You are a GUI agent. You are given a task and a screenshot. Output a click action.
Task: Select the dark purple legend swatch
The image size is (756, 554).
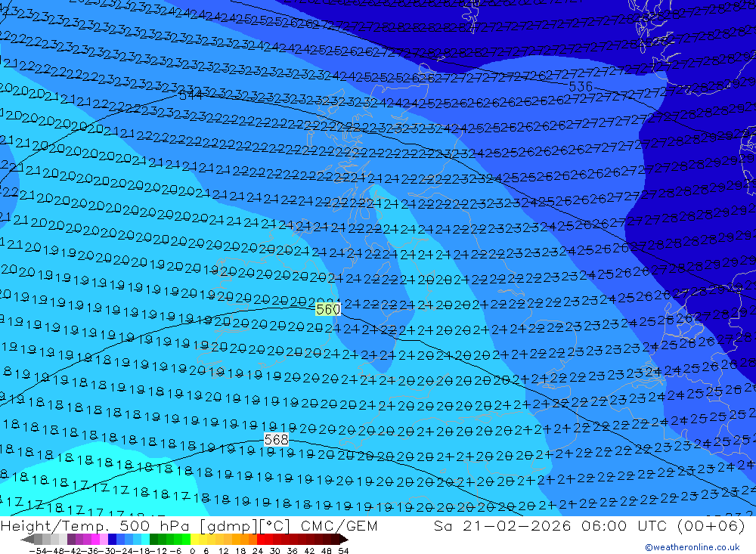click(x=71, y=540)
